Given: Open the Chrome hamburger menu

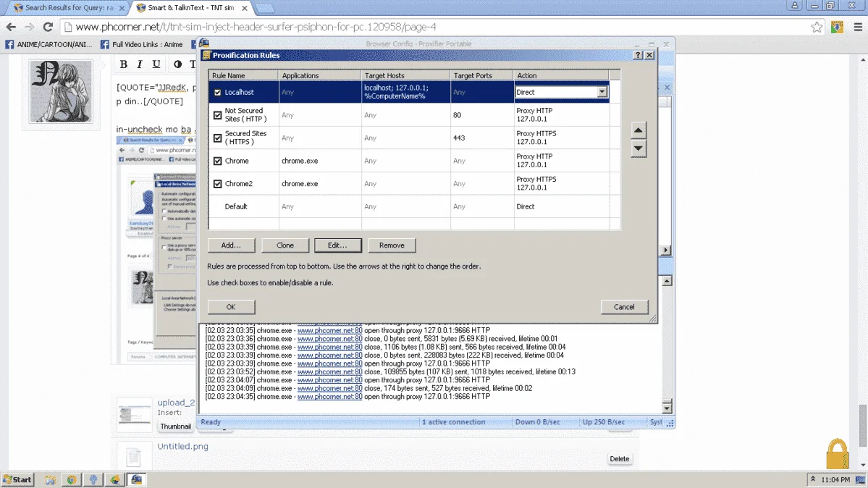Looking at the screenshot, I should 858,27.
